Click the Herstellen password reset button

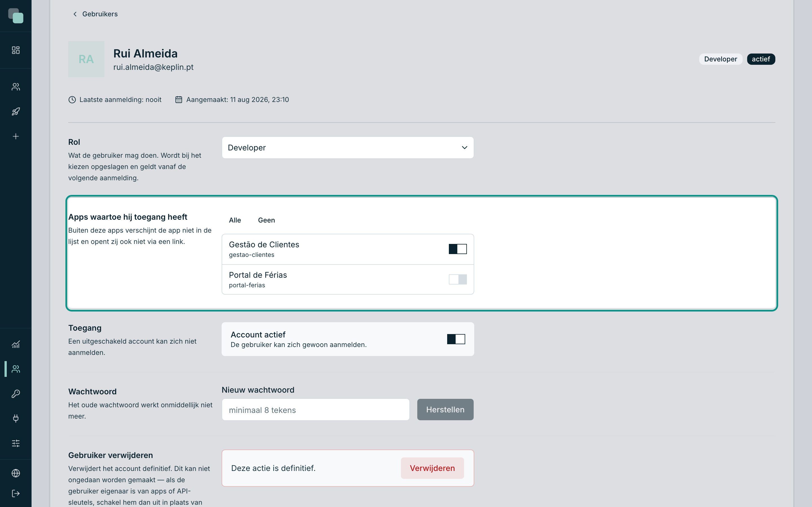(x=445, y=410)
